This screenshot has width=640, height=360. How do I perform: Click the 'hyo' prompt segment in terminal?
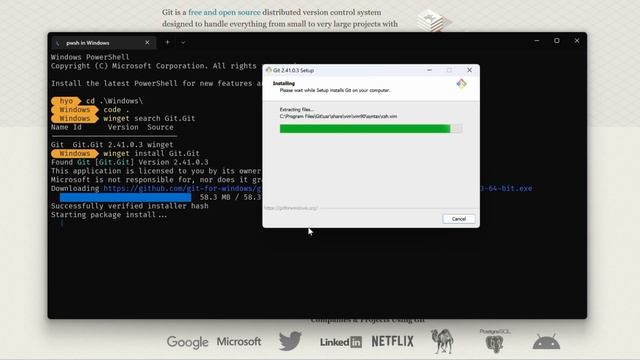tap(66, 101)
